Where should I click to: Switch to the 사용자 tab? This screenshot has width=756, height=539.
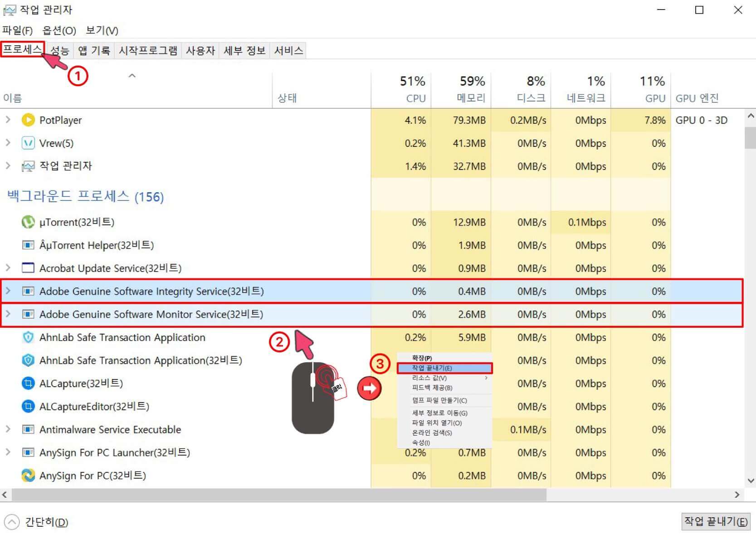click(200, 50)
